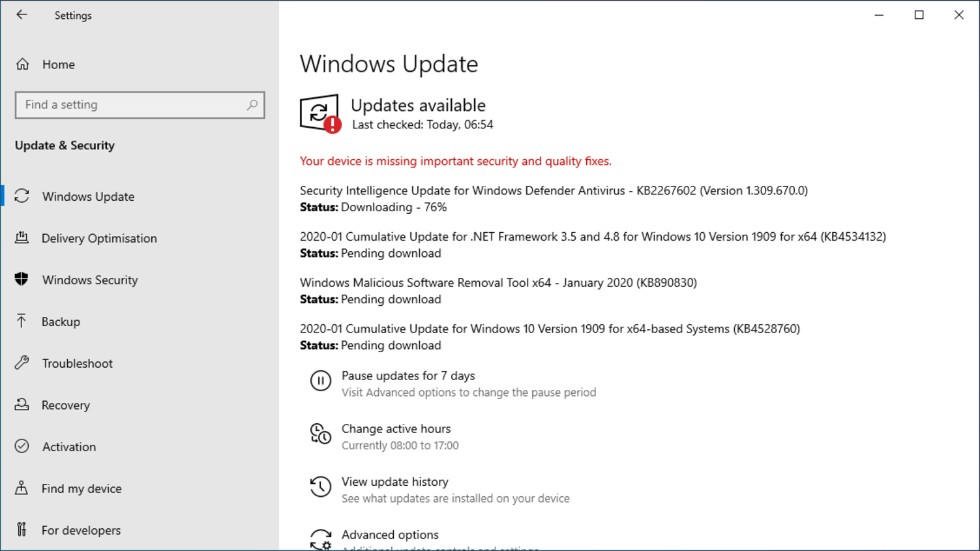This screenshot has width=980, height=551.
Task: Click the Pending download status under KB4528760
Action: coord(391,345)
